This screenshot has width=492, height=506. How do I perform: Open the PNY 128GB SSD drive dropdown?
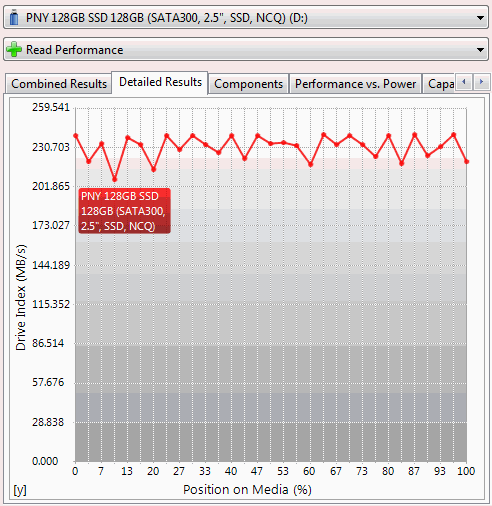tap(246, 17)
